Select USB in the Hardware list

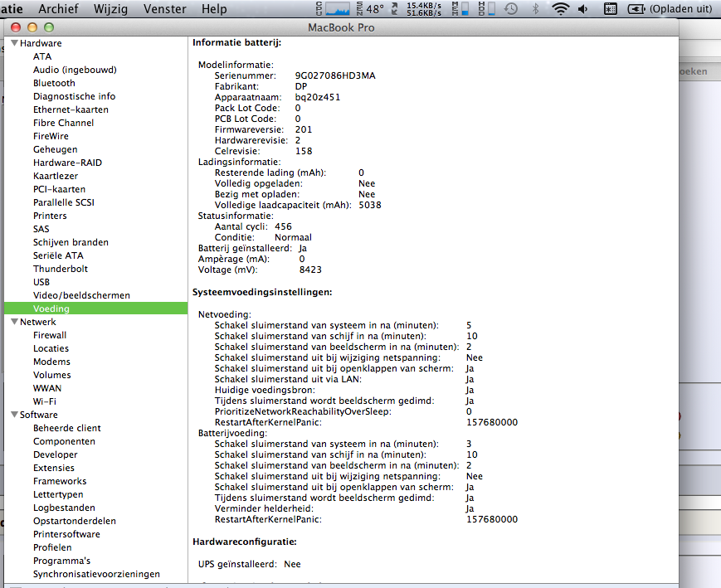pos(41,282)
